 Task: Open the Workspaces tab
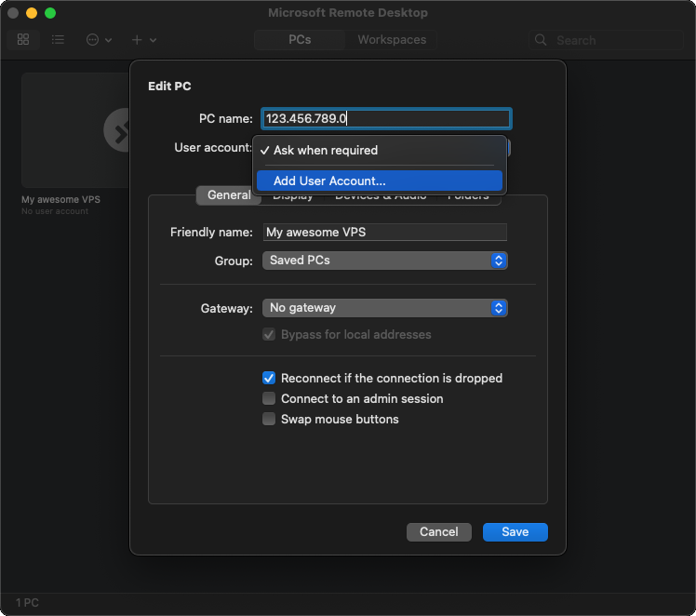(392, 40)
